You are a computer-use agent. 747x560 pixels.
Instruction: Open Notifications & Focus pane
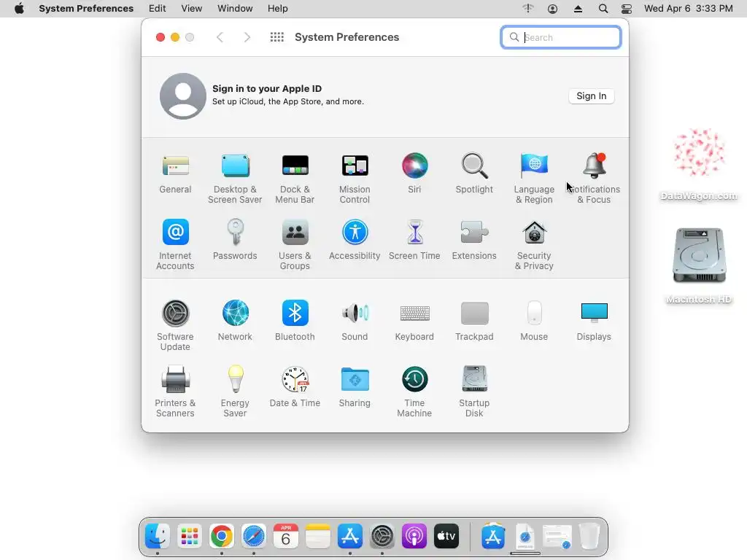tap(594, 179)
